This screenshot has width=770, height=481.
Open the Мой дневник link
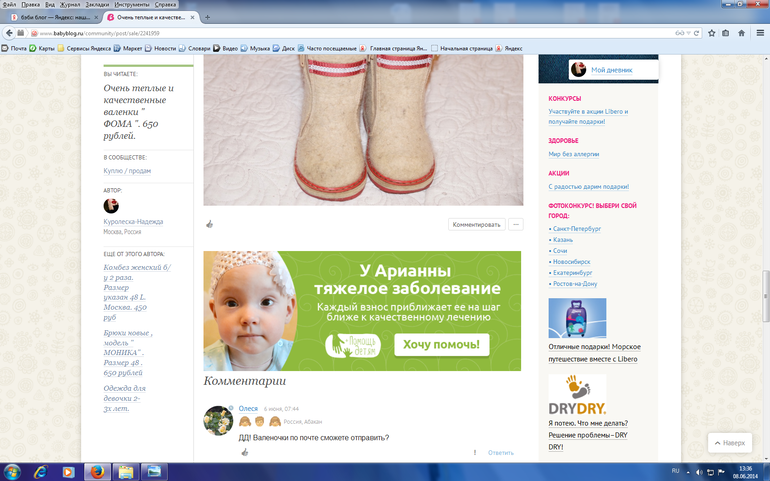point(611,70)
